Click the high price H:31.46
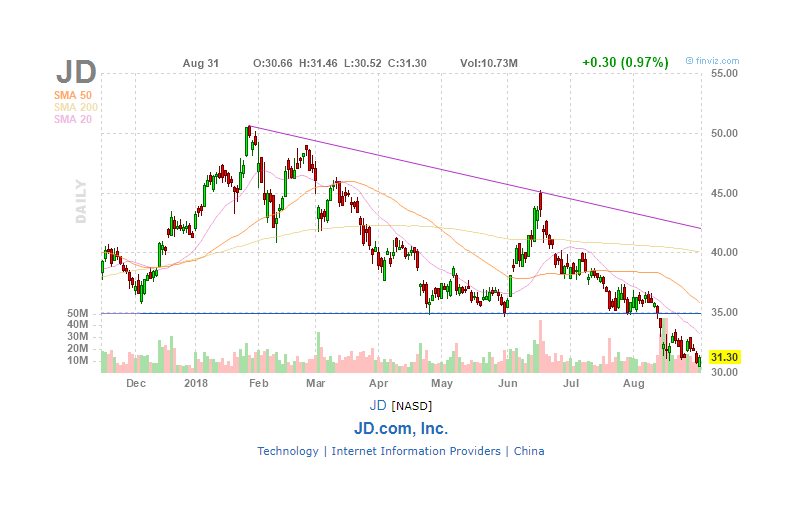 [x=318, y=63]
